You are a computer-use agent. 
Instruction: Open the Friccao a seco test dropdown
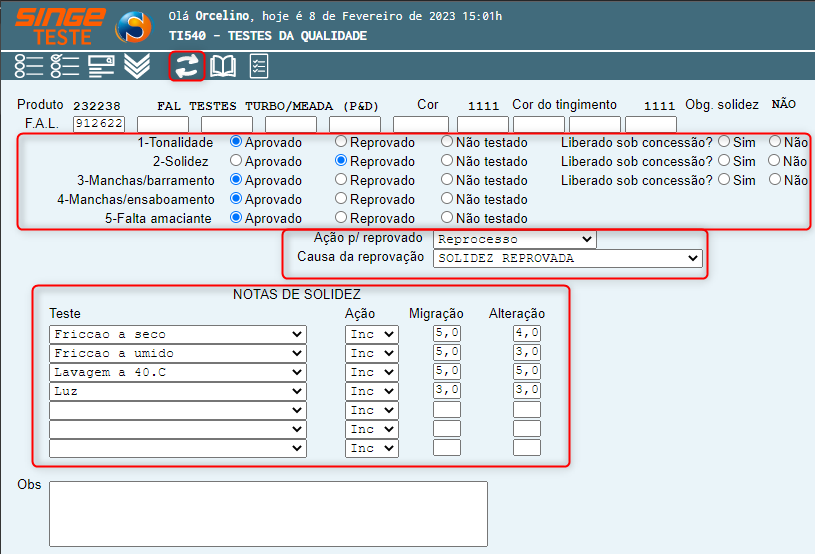pos(177,334)
